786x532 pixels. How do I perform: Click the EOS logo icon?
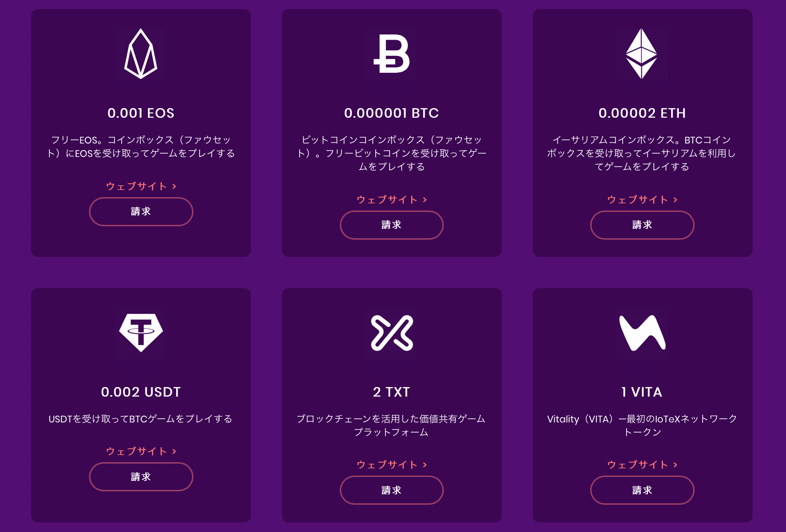pyautogui.click(x=141, y=54)
